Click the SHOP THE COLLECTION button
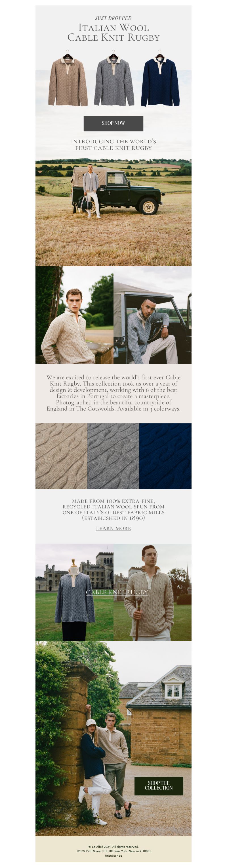This screenshot has width=227, height=868. tap(159, 786)
